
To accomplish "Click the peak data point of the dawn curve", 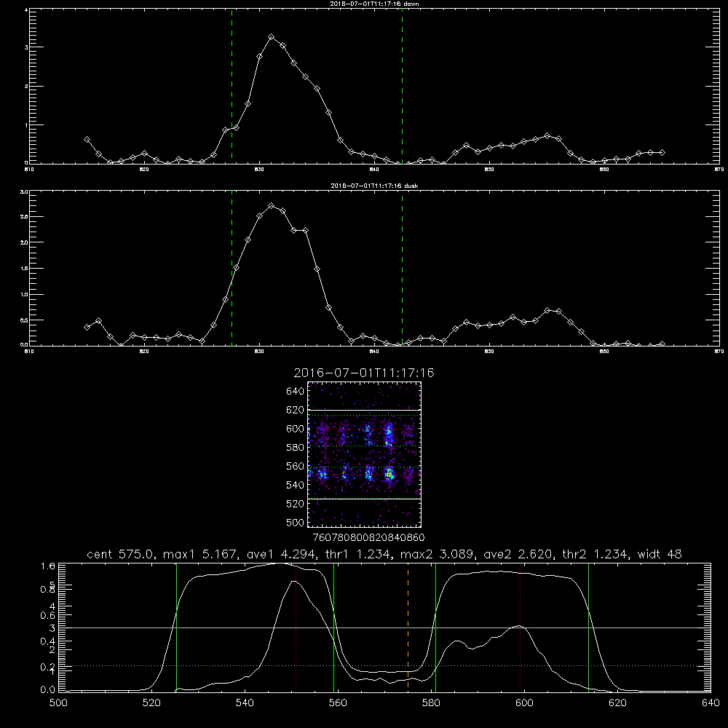I will tap(271, 36).
